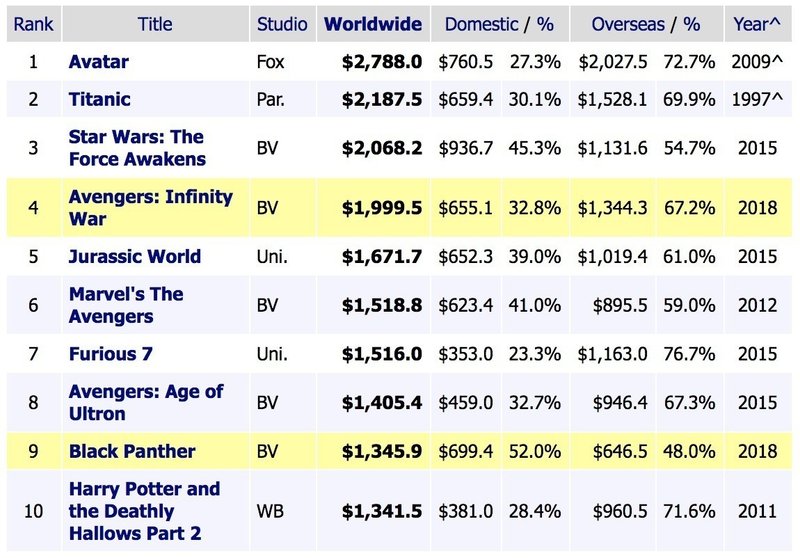
Task: Sort by Overseas column header
Action: [628, 24]
